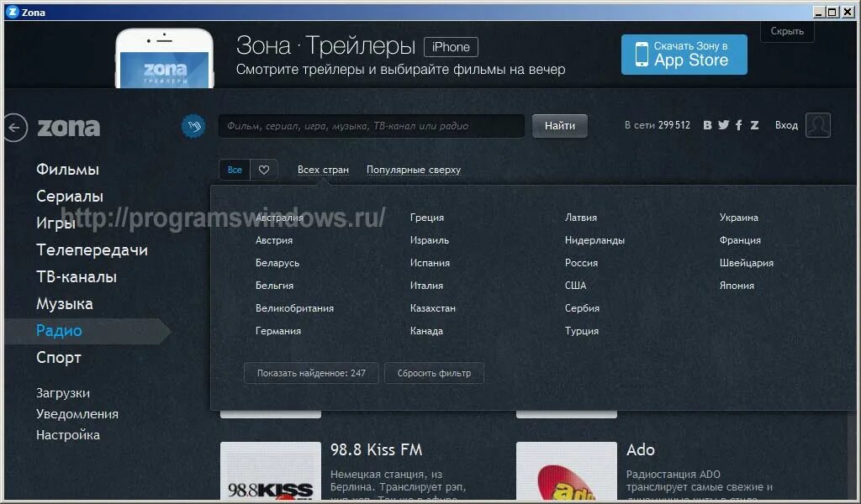Click the Zona logo
The width and height of the screenshot is (861, 504).
(70, 127)
